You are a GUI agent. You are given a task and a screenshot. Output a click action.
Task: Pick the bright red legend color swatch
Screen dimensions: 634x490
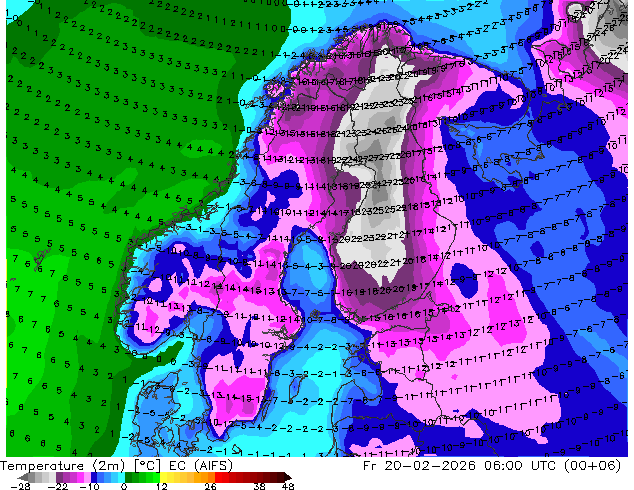[x=218, y=477]
